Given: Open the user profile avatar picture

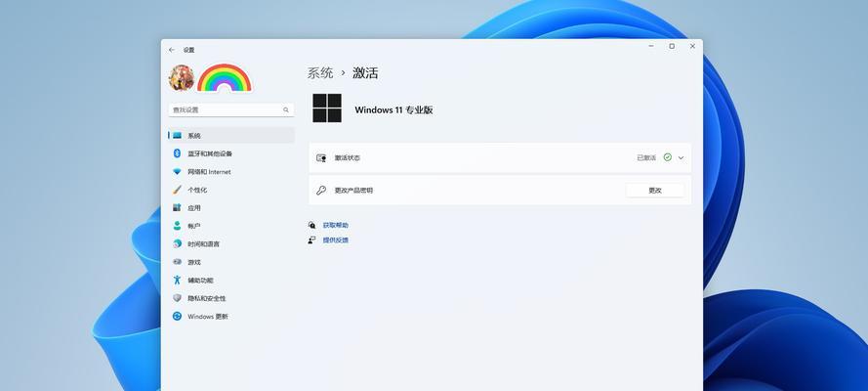Looking at the screenshot, I should [181, 78].
